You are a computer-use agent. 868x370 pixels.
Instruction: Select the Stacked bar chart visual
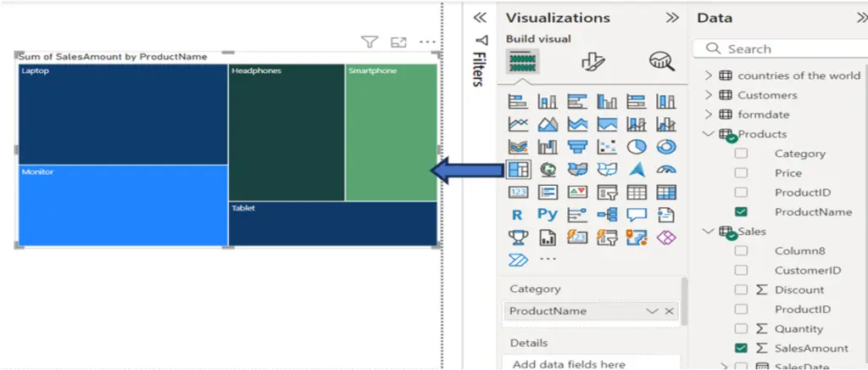[x=518, y=101]
